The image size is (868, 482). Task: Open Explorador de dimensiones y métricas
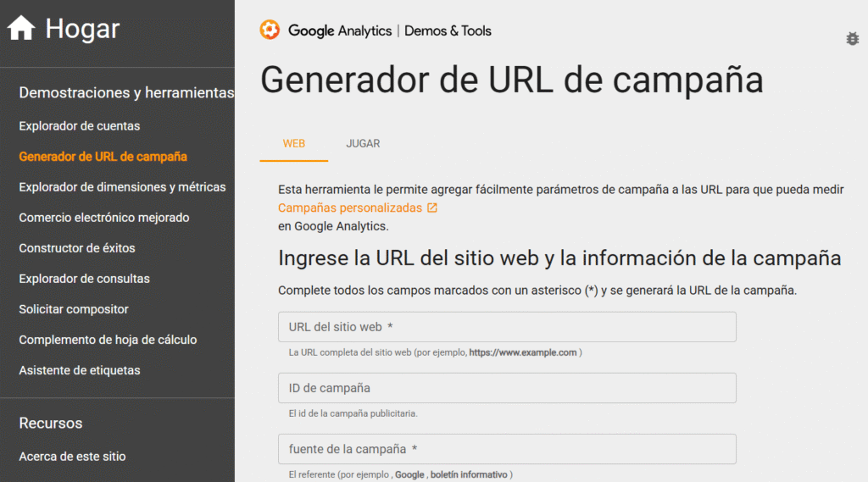pos(122,187)
